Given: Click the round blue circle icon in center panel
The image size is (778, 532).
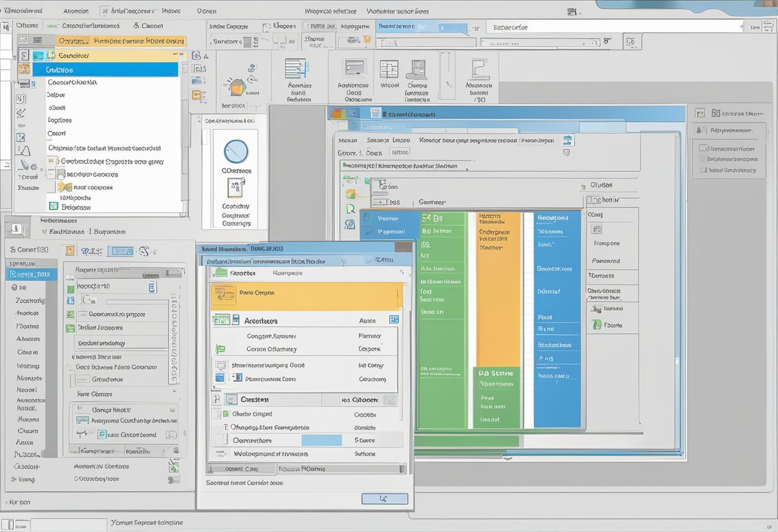Looking at the screenshot, I should [x=235, y=152].
